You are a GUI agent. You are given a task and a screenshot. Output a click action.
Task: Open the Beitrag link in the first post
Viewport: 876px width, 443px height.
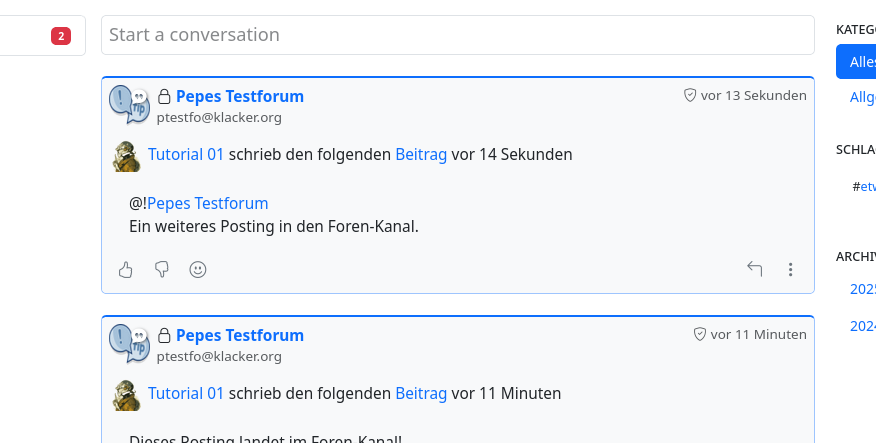click(x=421, y=155)
